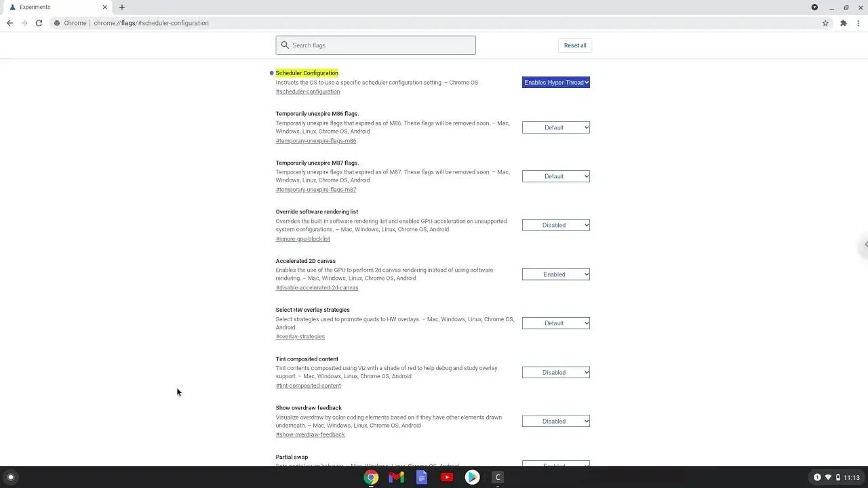Click the notification count icon in the tray

click(x=817, y=477)
